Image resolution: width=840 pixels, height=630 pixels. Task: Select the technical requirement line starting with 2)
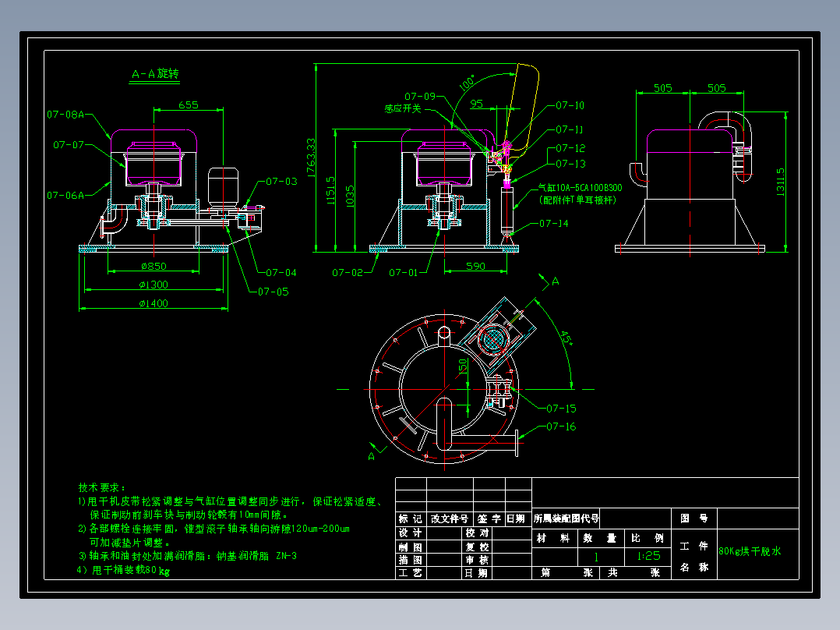coord(214,529)
